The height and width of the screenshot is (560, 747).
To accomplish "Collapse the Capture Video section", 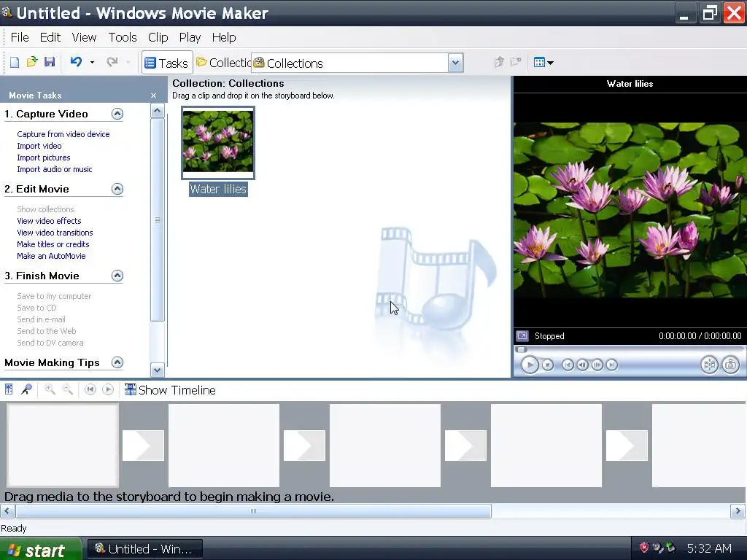I will point(117,114).
